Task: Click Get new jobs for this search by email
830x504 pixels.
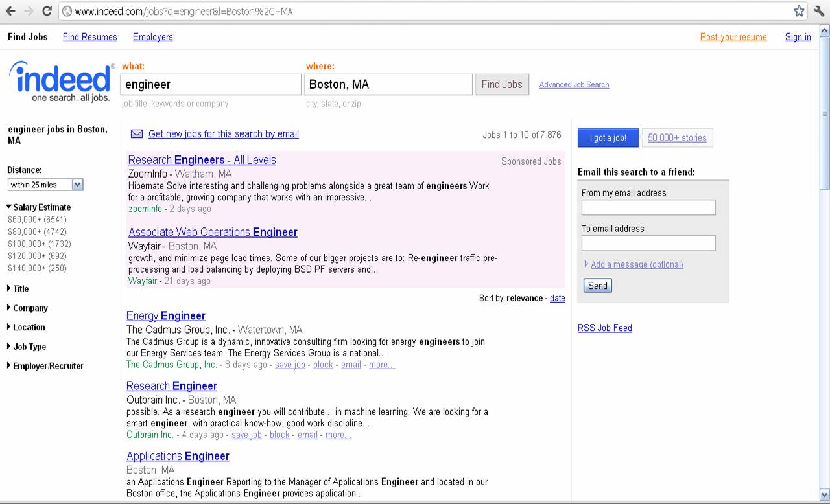Action: coord(224,134)
